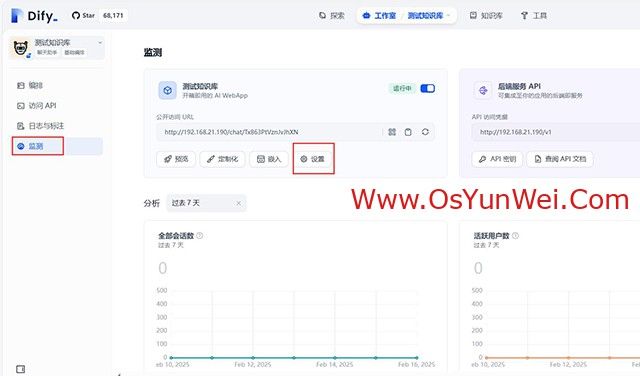Click the Dify logo

[34, 16]
